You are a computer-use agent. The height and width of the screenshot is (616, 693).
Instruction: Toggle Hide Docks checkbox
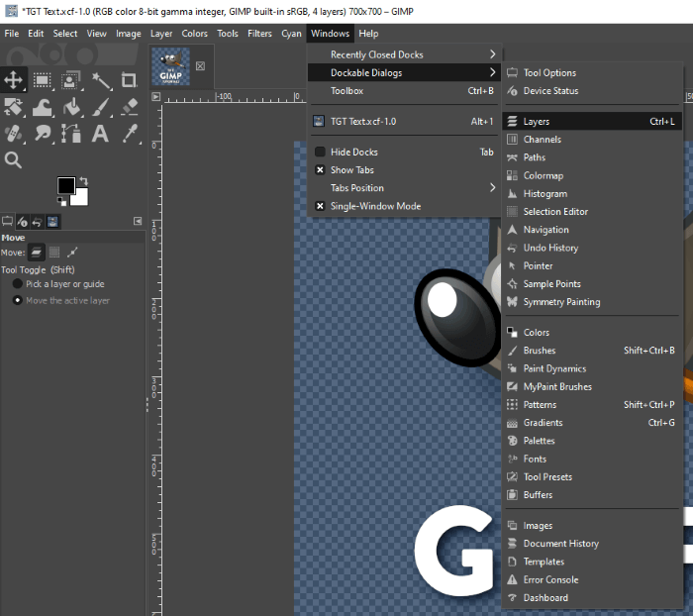(x=320, y=153)
